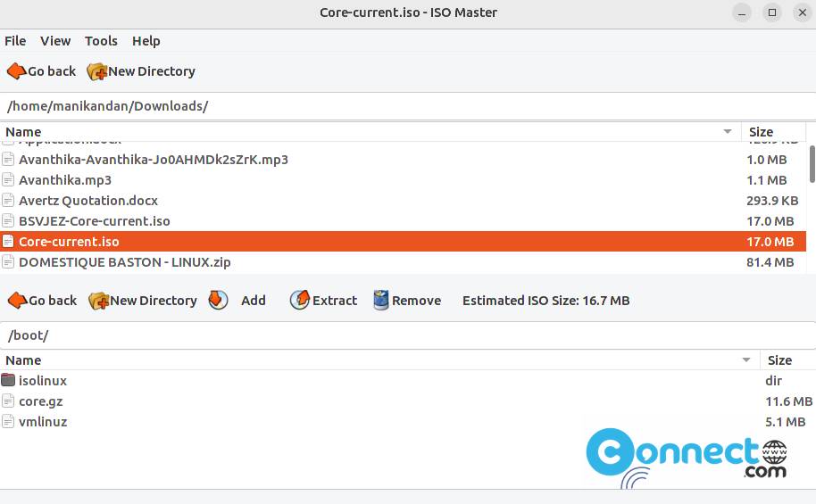
Task: Close the ISO Master window
Action: click(x=803, y=12)
